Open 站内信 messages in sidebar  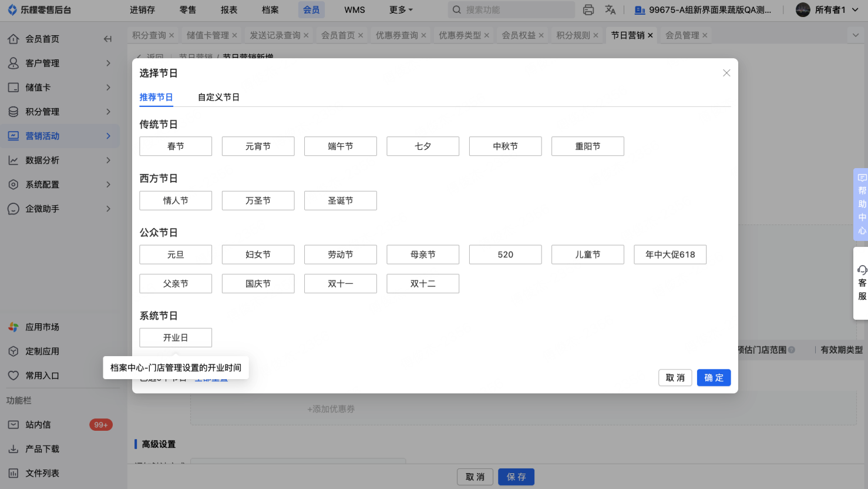[38, 424]
